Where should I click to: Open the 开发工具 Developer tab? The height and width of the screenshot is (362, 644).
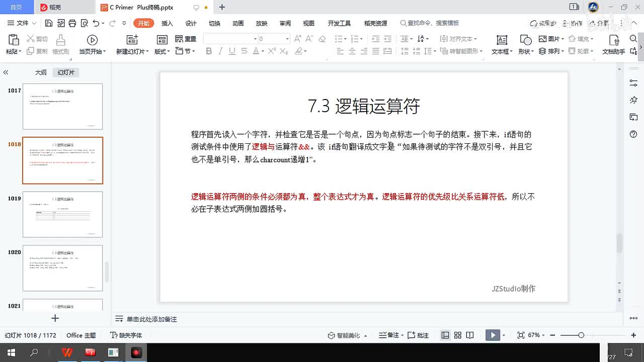pyautogui.click(x=339, y=23)
